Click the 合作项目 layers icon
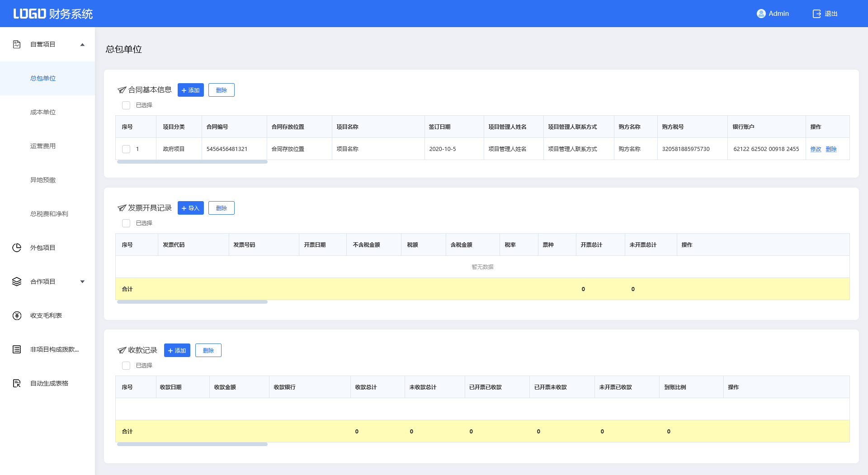The width and height of the screenshot is (868, 475). (17, 282)
